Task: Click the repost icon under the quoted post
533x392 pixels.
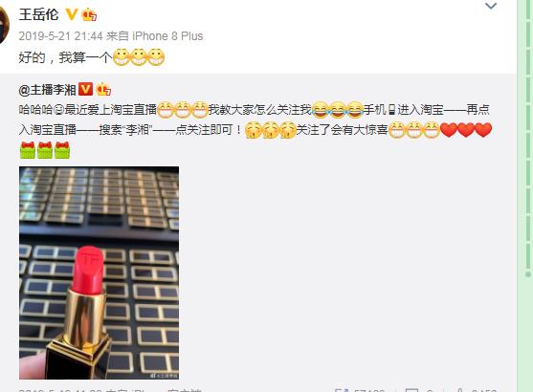Action: point(341,390)
